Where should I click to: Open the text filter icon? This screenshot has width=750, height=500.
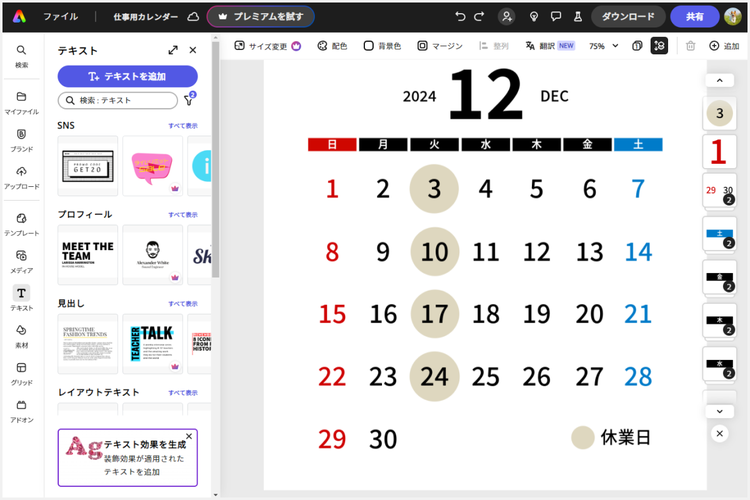[x=189, y=100]
